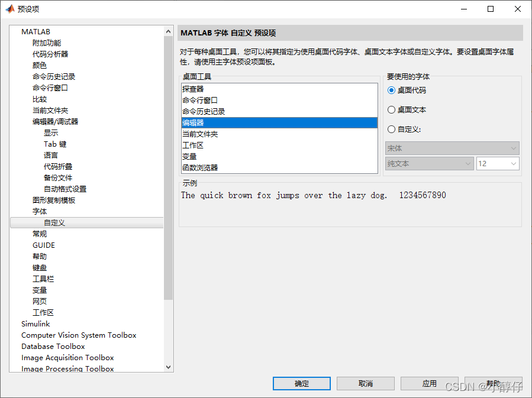Open 显示 under editor preferences
The width and height of the screenshot is (532, 398).
50,132
